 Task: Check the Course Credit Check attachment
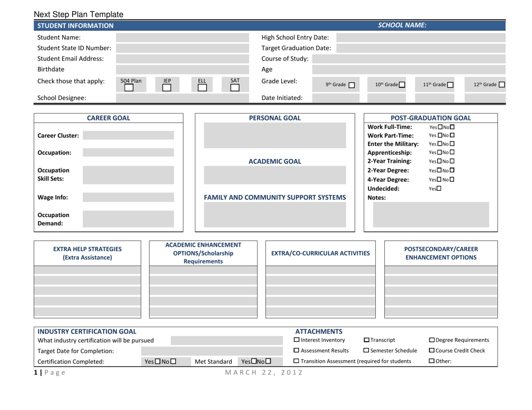click(x=432, y=350)
